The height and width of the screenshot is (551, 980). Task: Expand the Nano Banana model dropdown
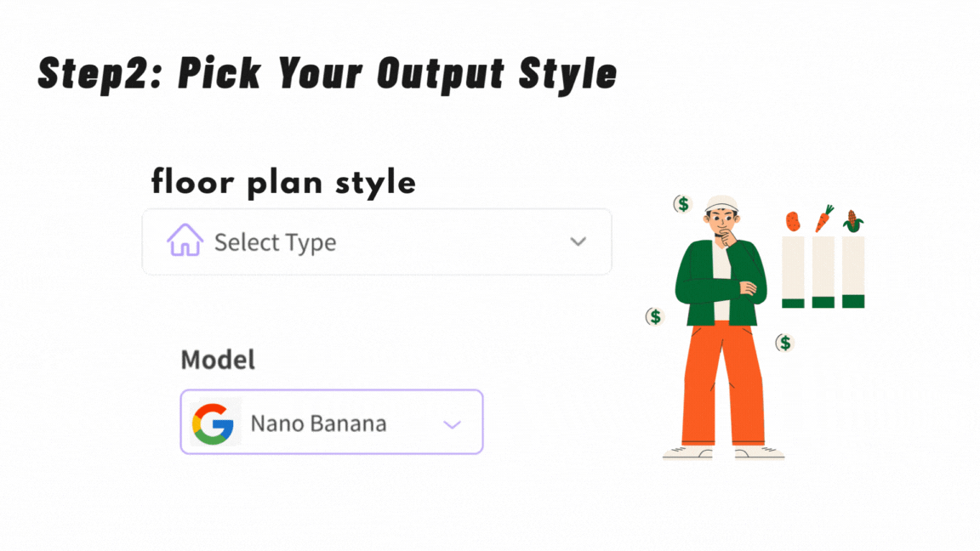click(x=332, y=423)
